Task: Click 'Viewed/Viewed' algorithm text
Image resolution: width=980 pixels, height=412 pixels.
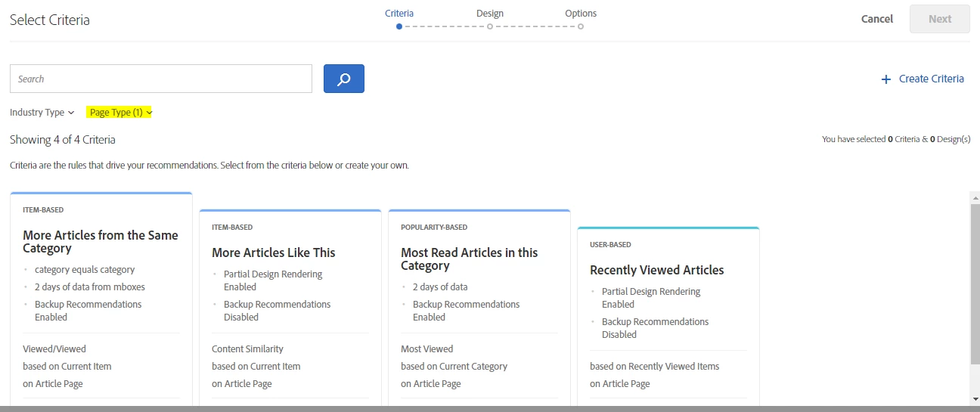Action: pyautogui.click(x=54, y=348)
